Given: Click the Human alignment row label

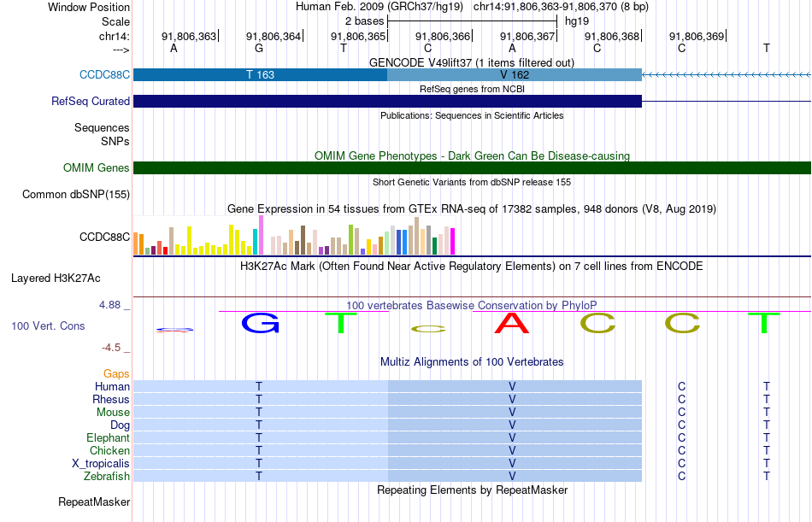Looking at the screenshot, I should pos(112,386).
